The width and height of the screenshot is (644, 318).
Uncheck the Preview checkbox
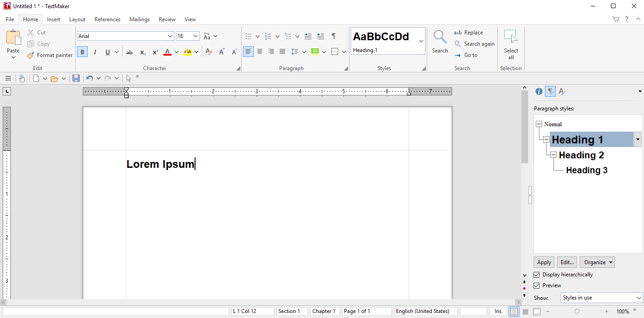[537, 285]
